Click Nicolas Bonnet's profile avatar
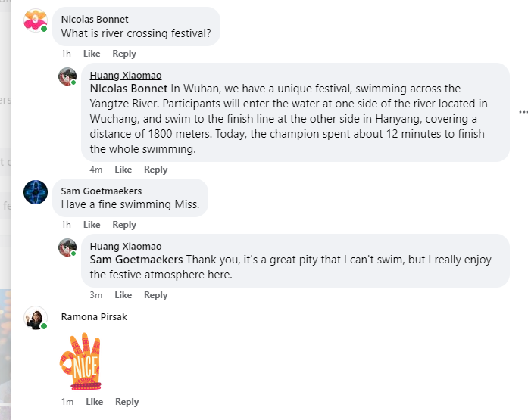Image resolution: width=528 pixels, height=420 pixels. coord(36,21)
